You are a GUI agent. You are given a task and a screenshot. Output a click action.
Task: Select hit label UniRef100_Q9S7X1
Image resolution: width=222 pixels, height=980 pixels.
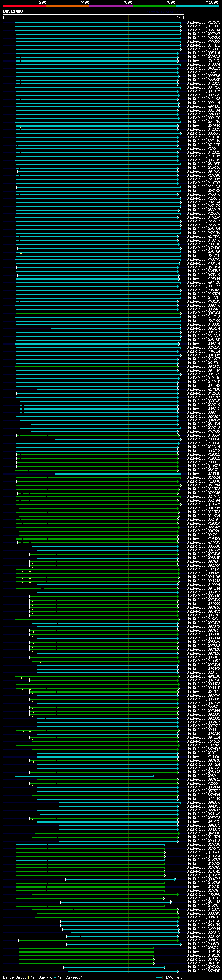[x=203, y=948]
